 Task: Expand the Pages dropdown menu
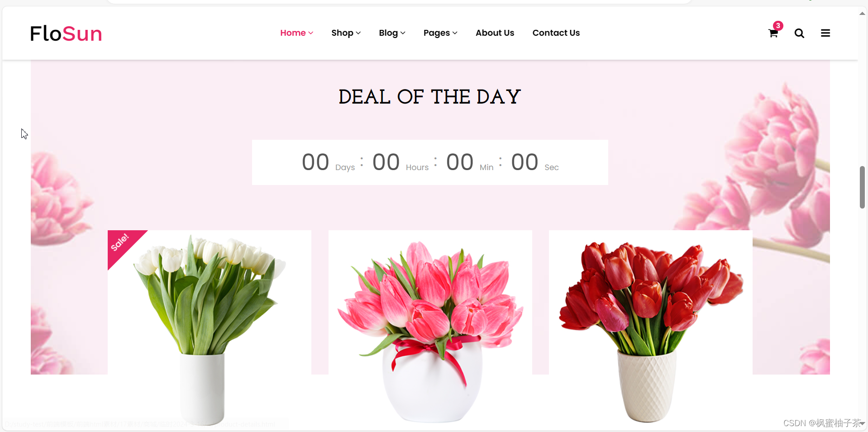tap(440, 33)
